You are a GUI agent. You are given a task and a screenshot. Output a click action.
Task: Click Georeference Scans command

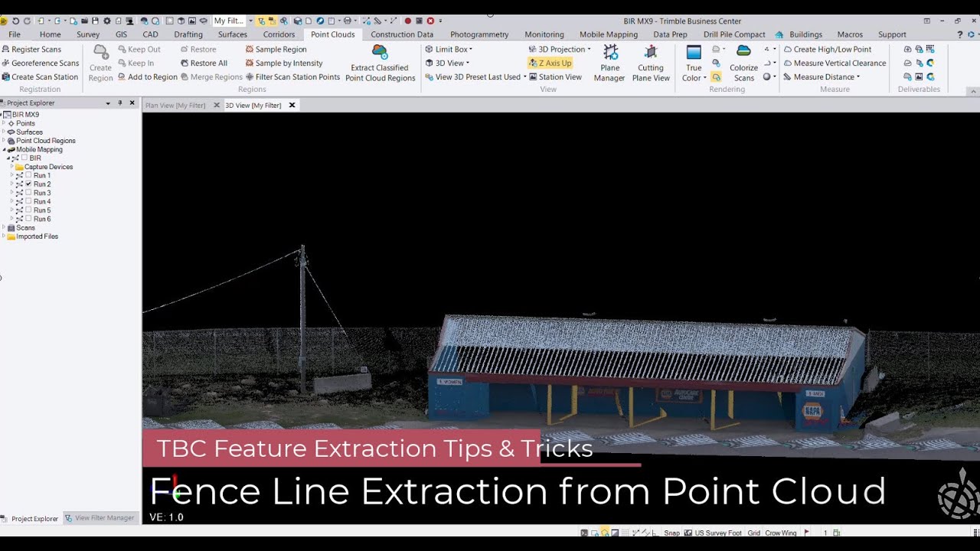[x=40, y=63]
